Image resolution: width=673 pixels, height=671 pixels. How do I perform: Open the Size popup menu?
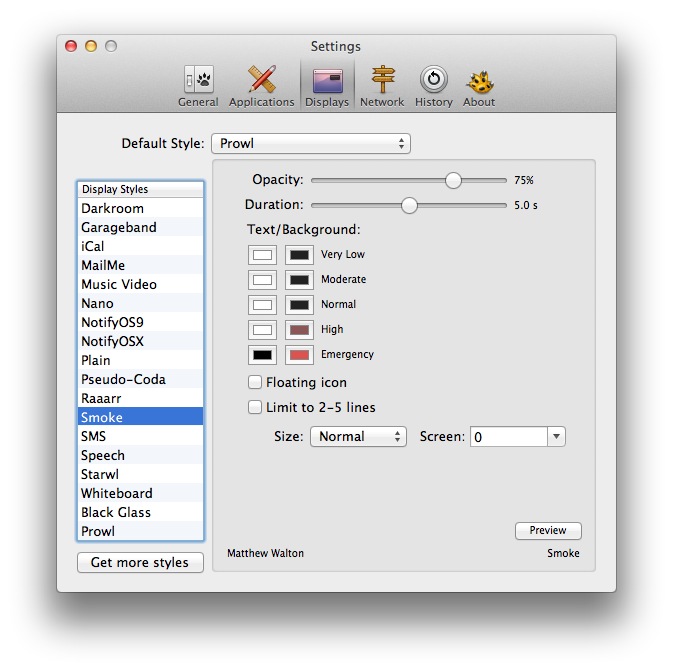(x=358, y=437)
